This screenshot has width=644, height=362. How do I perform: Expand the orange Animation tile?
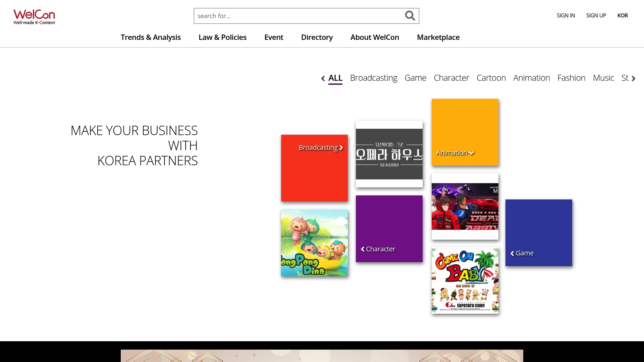pos(465,132)
